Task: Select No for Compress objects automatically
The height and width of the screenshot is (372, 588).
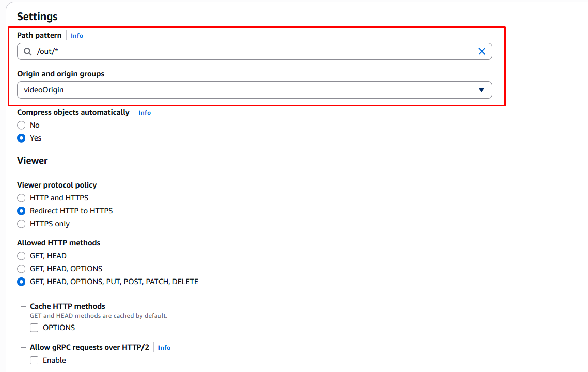Action: click(21, 125)
